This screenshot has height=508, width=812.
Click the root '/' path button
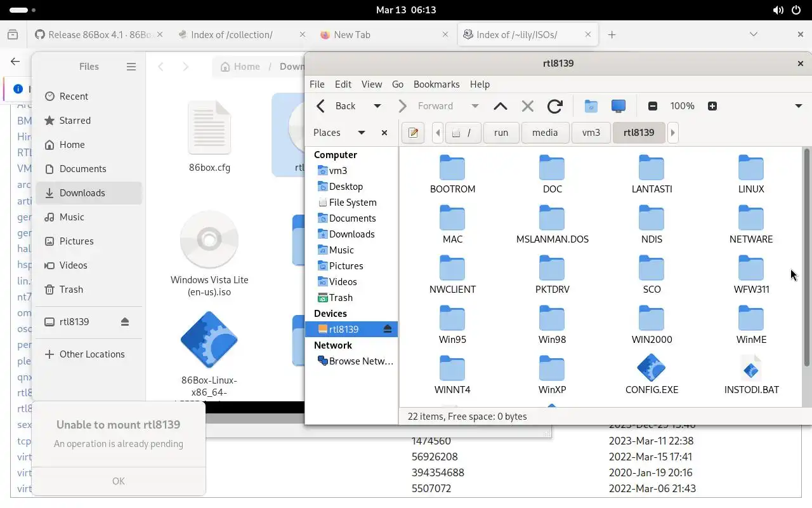pos(462,133)
